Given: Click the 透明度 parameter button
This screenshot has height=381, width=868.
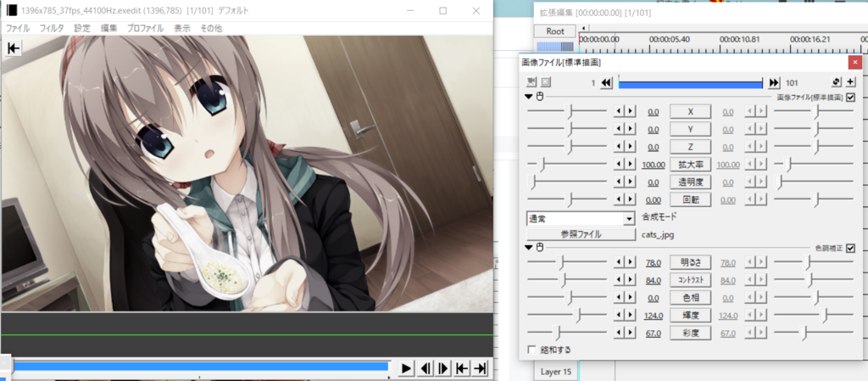Looking at the screenshot, I should click(x=690, y=182).
